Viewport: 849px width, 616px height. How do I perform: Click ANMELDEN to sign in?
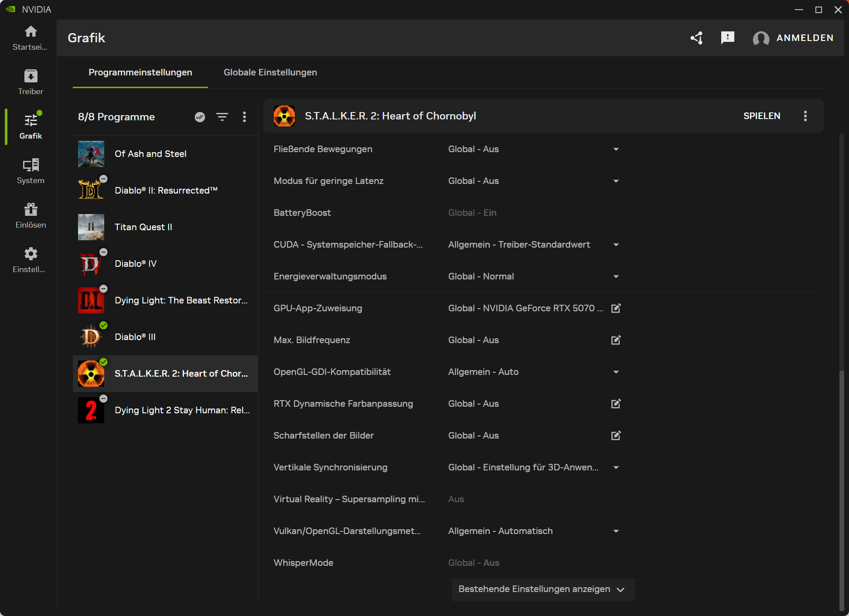pyautogui.click(x=805, y=38)
